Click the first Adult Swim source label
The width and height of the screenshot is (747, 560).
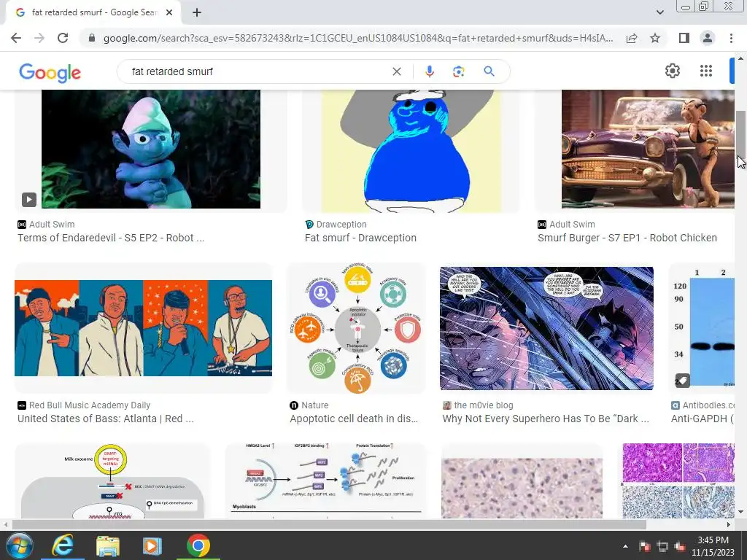coord(52,225)
